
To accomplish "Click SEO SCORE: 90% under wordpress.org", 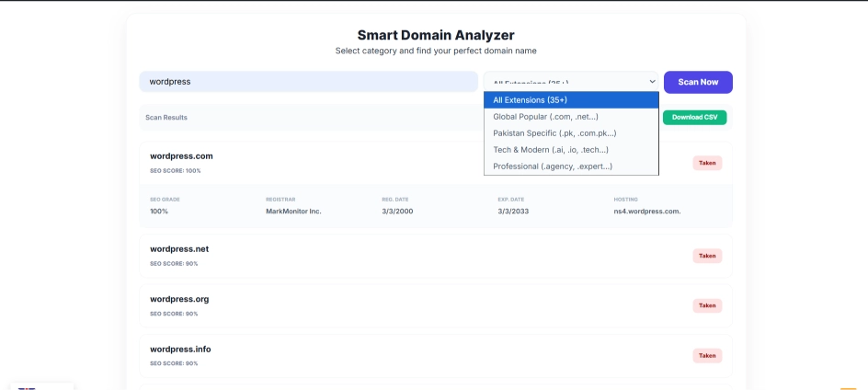I will click(174, 314).
